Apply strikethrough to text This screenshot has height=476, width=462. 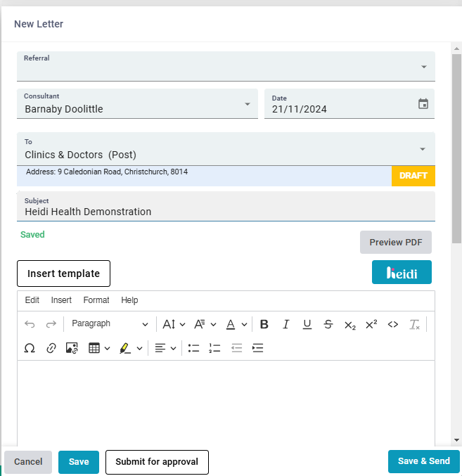coord(328,324)
